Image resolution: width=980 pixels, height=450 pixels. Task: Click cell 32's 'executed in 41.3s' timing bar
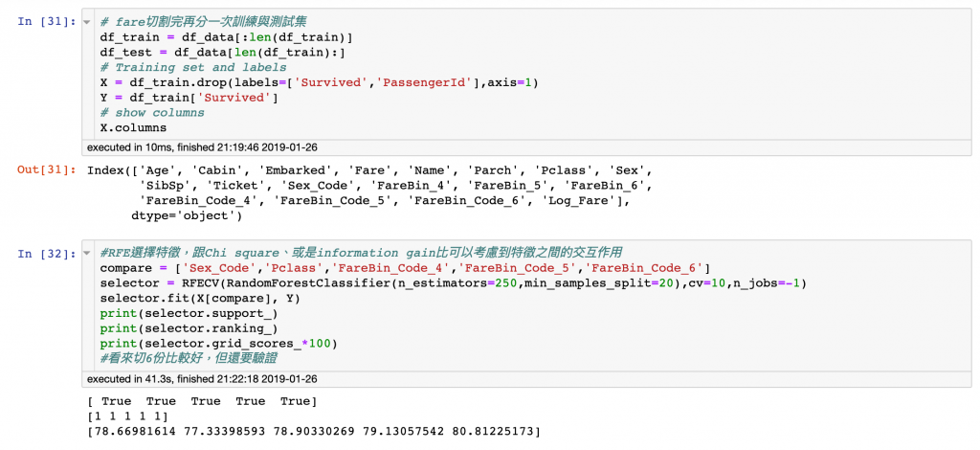(x=526, y=379)
